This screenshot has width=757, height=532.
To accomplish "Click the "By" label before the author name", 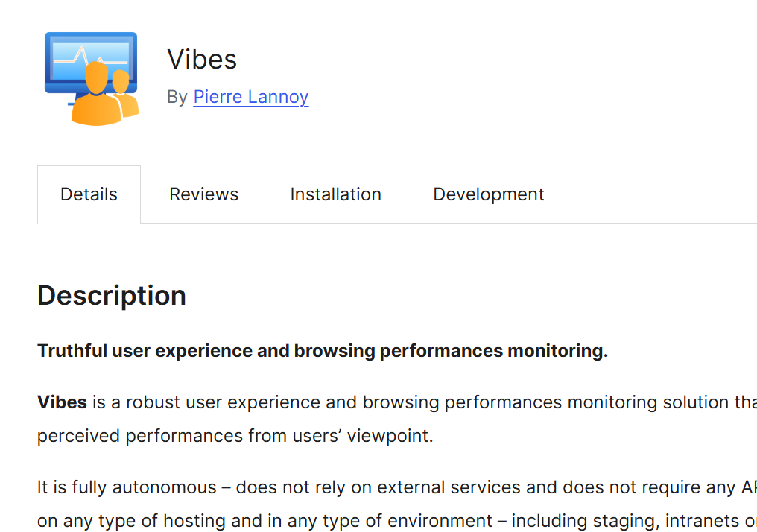I will pyautogui.click(x=177, y=97).
